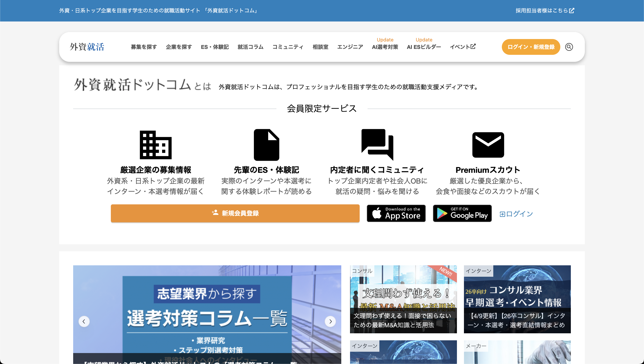
Task: Click the top banner site tagline text
Action: click(x=159, y=11)
